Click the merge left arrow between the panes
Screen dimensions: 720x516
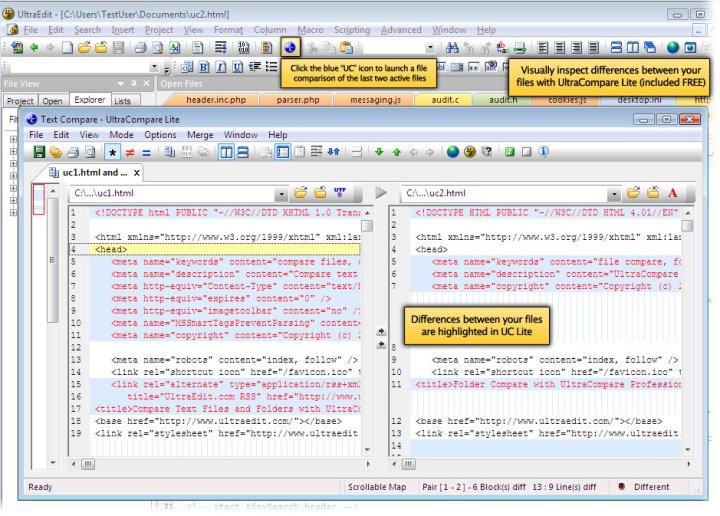tap(381, 344)
